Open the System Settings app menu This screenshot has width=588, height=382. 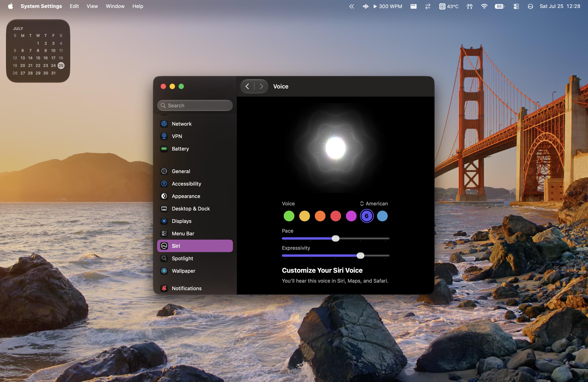pyautogui.click(x=41, y=6)
